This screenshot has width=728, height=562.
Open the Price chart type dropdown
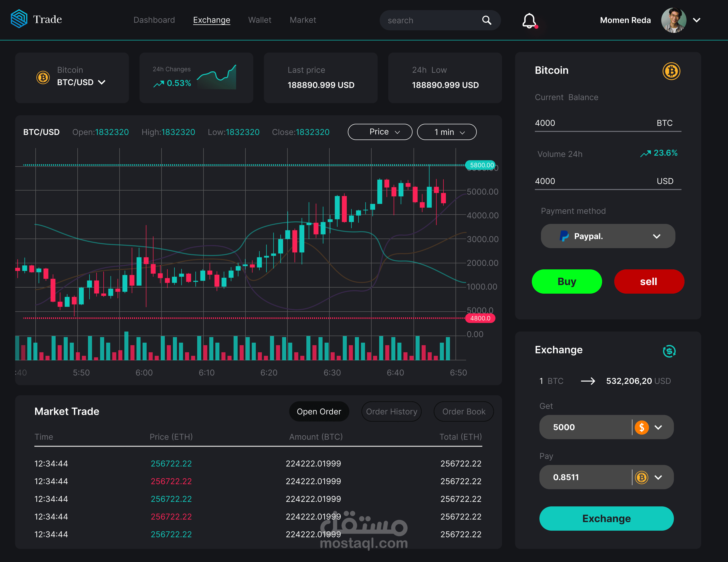[380, 132]
